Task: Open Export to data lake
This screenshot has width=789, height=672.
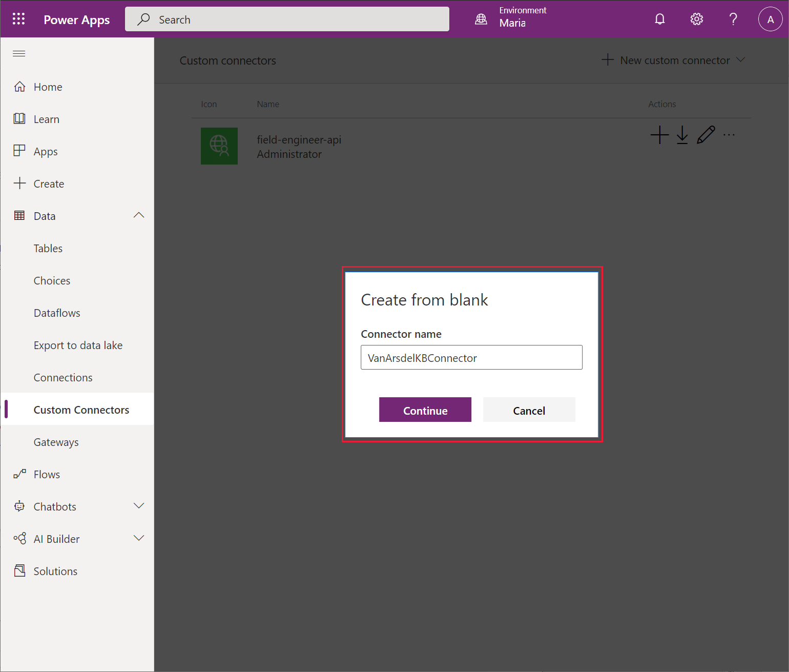Action: [77, 345]
